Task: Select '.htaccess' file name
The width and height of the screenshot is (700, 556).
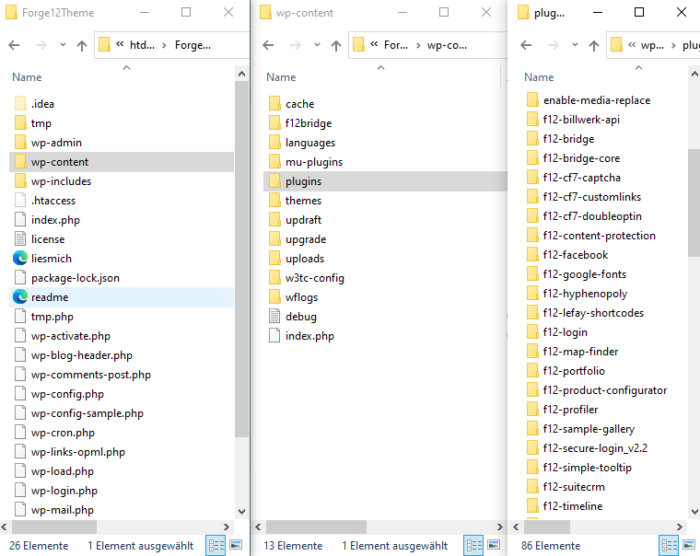Action: (53, 201)
